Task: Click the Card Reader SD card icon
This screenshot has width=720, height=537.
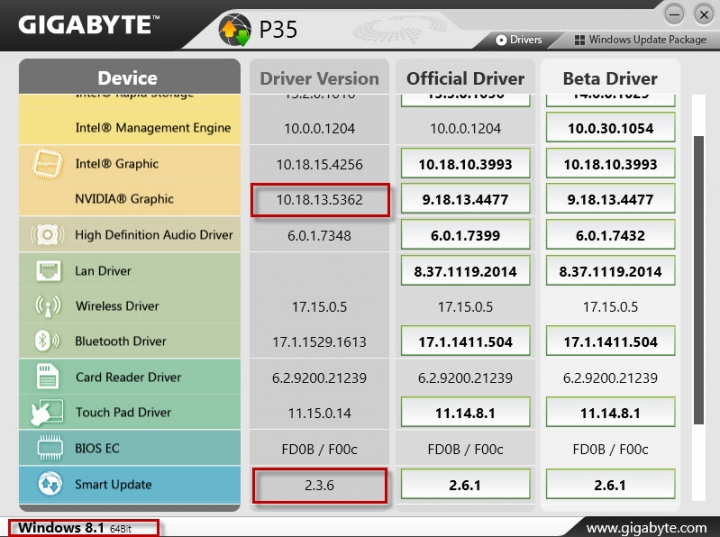Action: [x=48, y=376]
